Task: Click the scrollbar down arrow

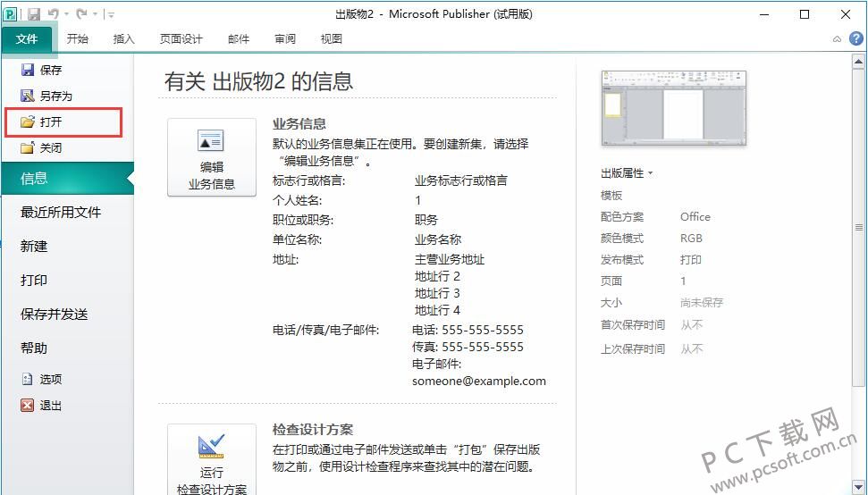Action: 858,487
